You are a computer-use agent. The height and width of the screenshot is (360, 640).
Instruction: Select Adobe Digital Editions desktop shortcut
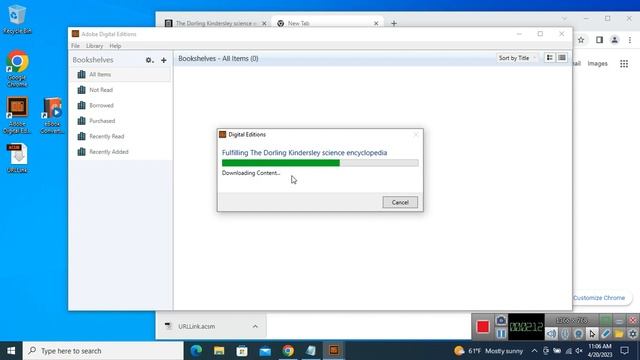[17, 115]
